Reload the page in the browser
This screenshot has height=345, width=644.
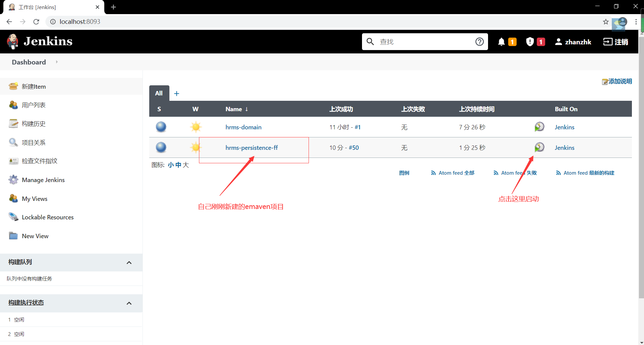coord(36,22)
